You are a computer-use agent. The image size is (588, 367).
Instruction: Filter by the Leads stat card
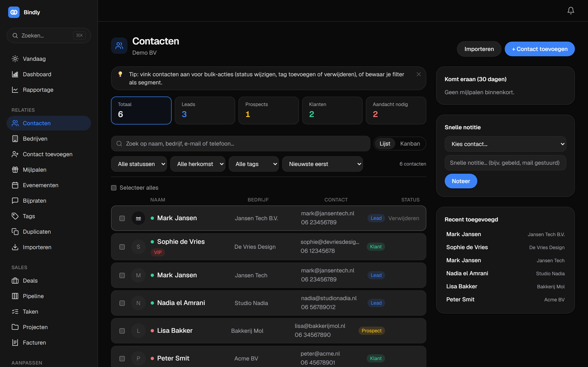205,111
